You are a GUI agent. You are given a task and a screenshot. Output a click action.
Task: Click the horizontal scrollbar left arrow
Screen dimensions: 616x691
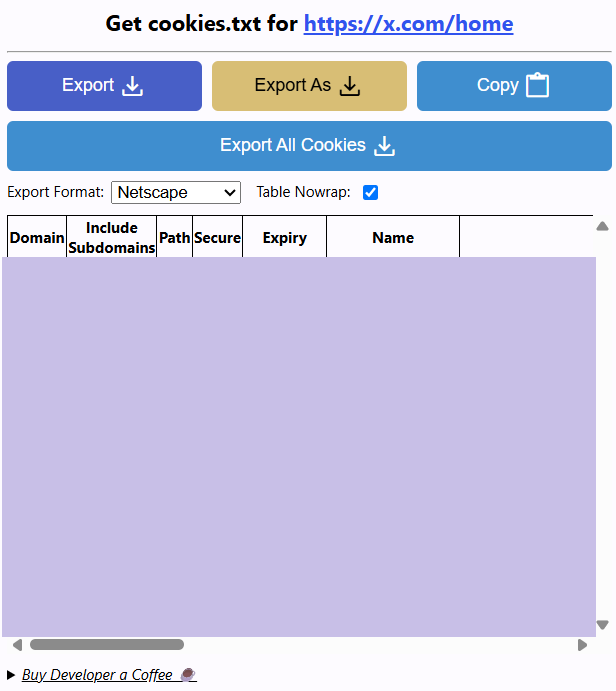(x=18, y=645)
